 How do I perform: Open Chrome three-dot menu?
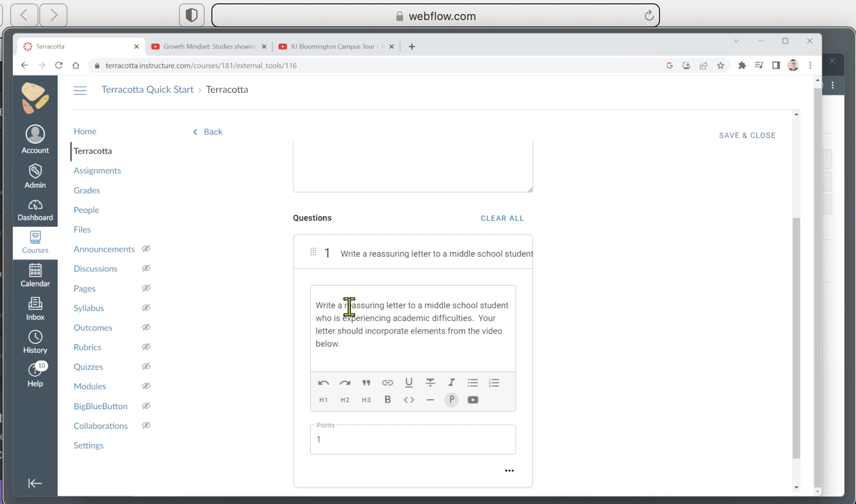coord(810,65)
